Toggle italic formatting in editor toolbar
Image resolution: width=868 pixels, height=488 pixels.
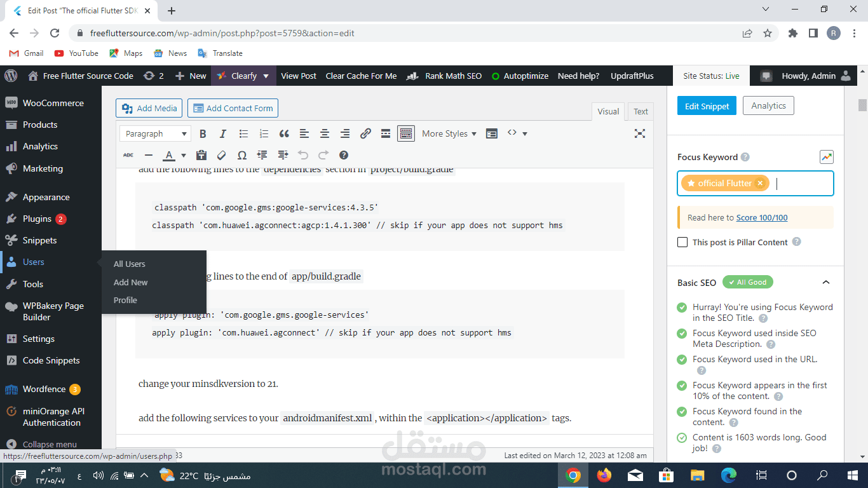click(x=223, y=133)
